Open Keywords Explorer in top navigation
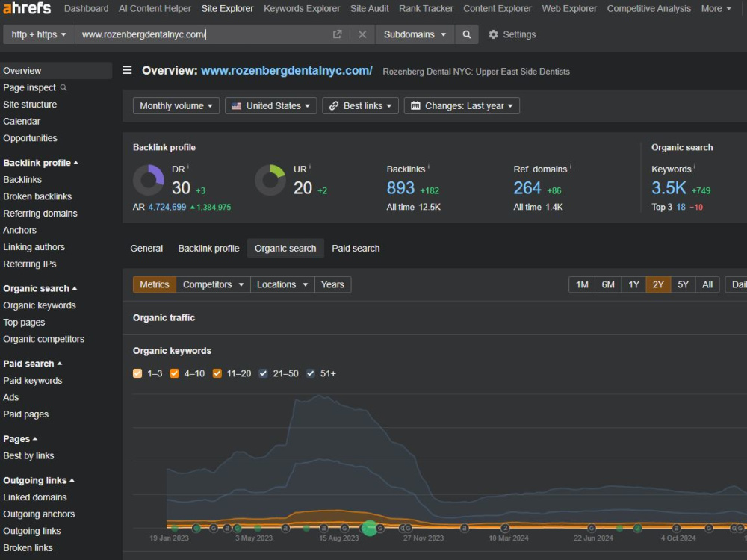 pos(302,8)
